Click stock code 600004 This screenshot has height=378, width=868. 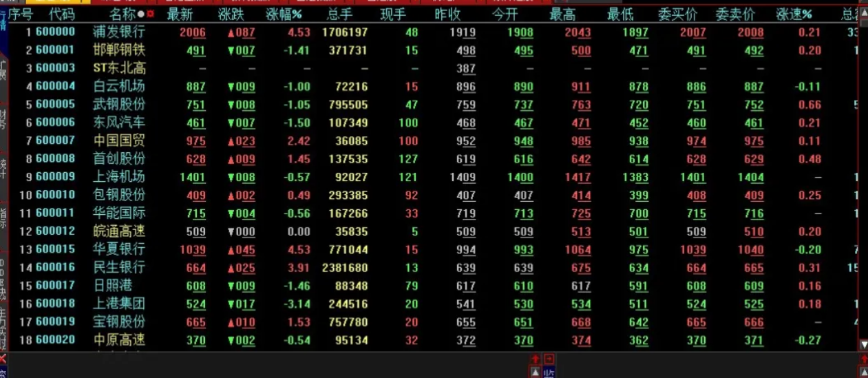[x=55, y=86]
